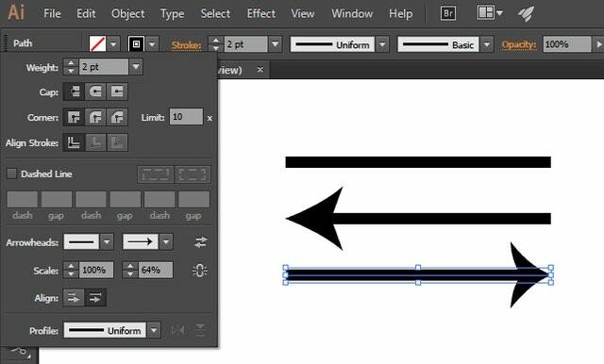The image size is (604, 364).
Task: Open start arrowhead dropdown
Action: (107, 242)
